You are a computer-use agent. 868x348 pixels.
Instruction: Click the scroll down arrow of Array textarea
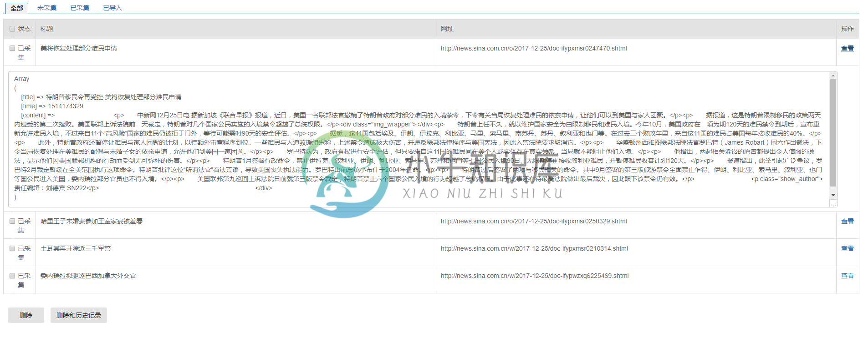click(x=833, y=195)
